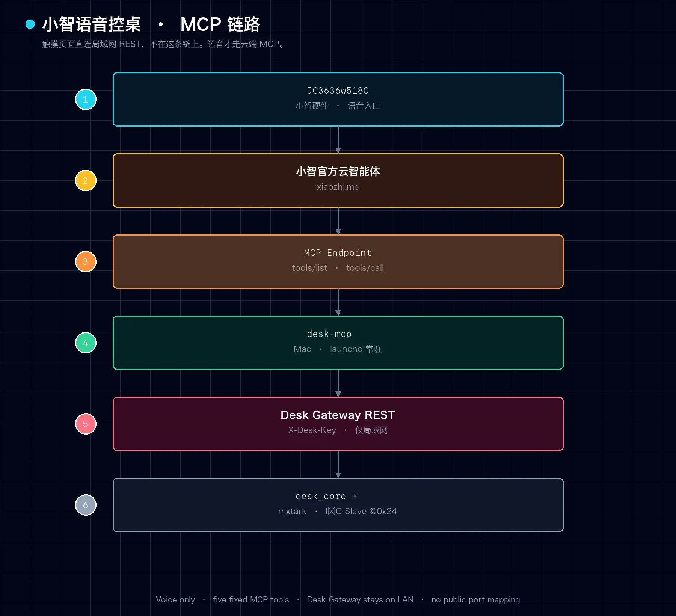This screenshot has width=676, height=616.
Task: Click the 'Voice only' footer note
Action: click(x=175, y=600)
